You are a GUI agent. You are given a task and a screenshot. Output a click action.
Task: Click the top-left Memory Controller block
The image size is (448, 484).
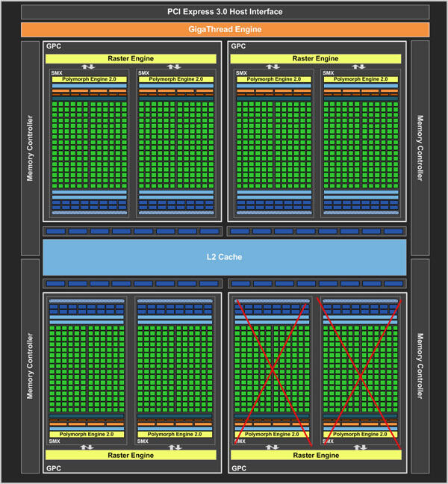click(x=30, y=148)
